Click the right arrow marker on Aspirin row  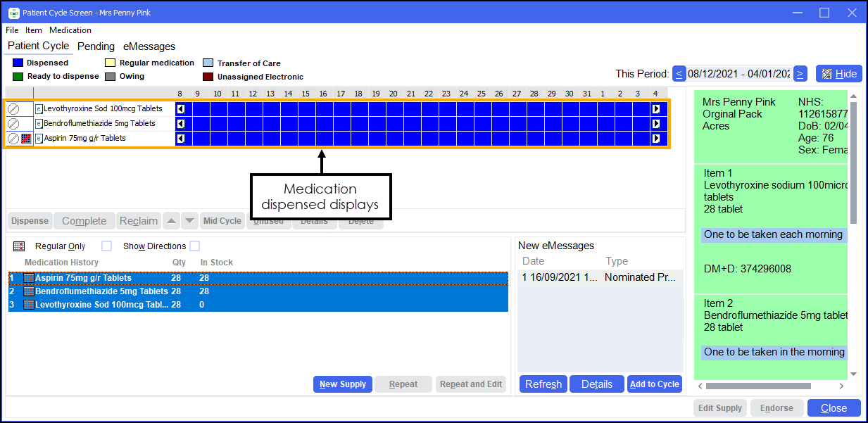656,139
